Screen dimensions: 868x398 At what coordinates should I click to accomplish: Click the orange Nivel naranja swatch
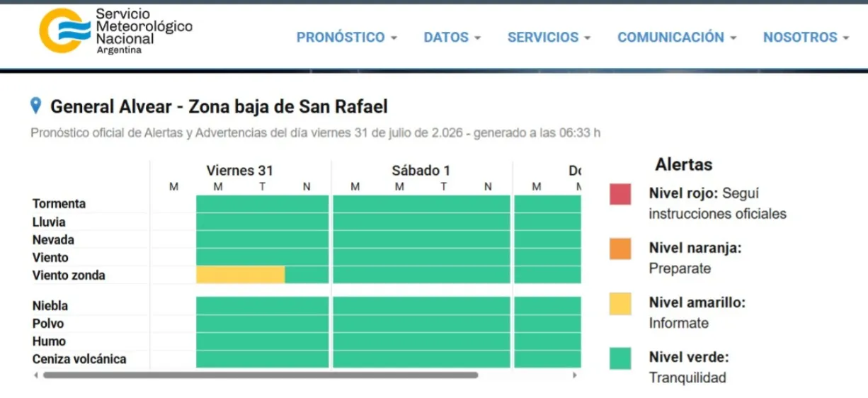click(620, 249)
